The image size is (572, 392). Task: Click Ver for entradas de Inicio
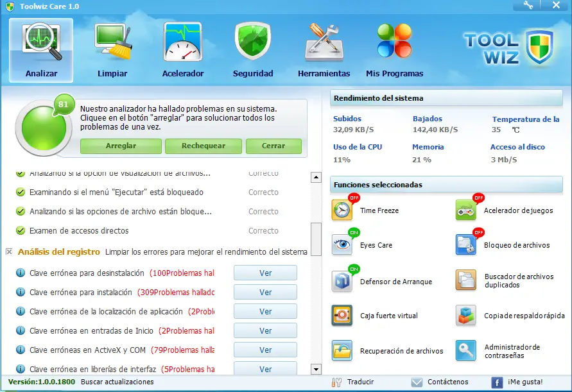click(x=265, y=331)
